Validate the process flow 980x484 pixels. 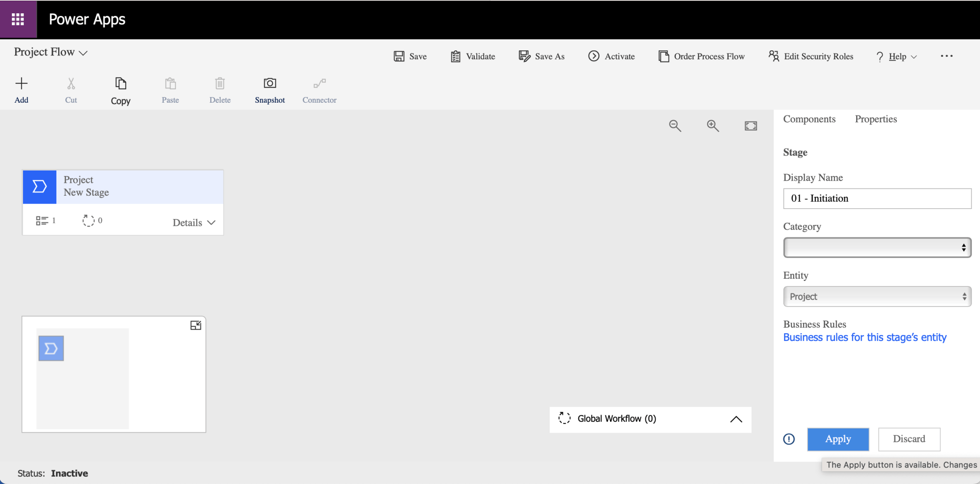[473, 56]
